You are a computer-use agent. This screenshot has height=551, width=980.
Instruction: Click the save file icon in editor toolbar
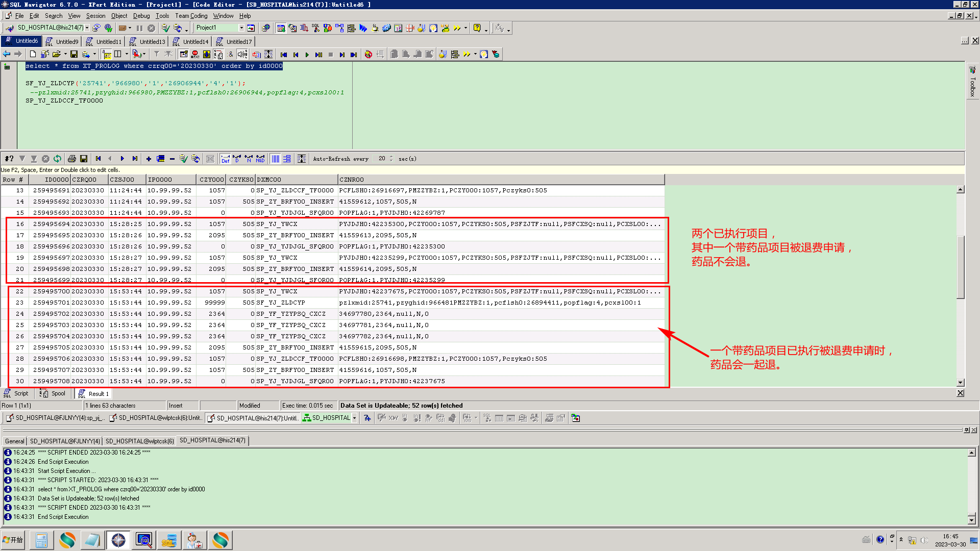pos(74,54)
